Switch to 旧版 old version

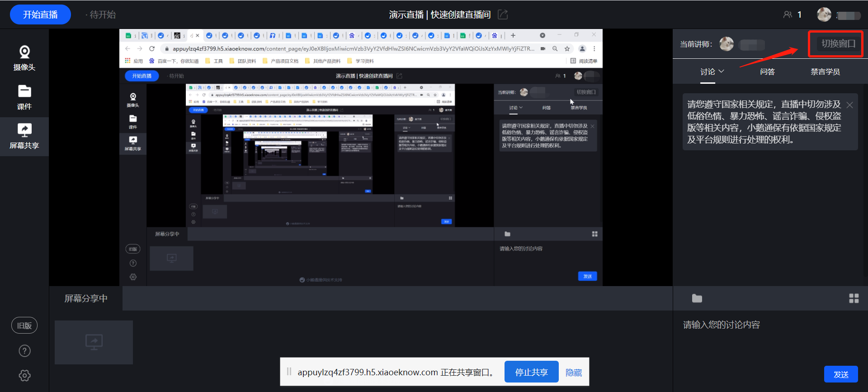click(24, 325)
